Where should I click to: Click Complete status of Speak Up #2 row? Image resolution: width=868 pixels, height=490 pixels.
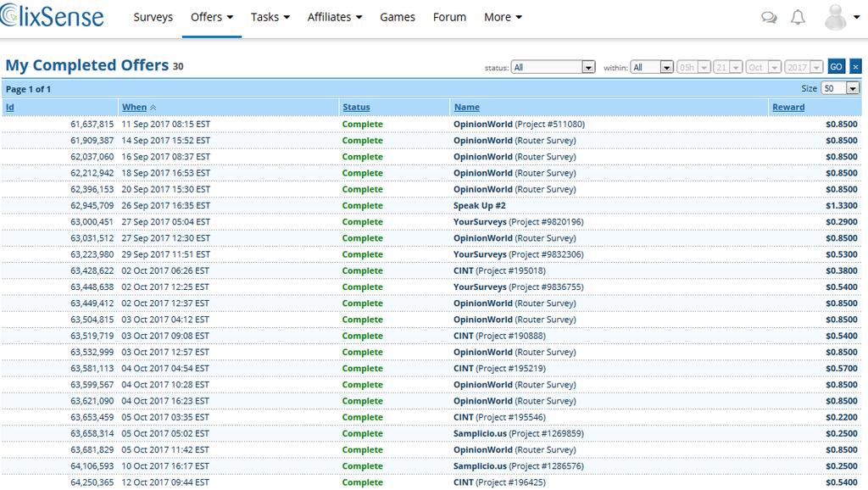362,206
